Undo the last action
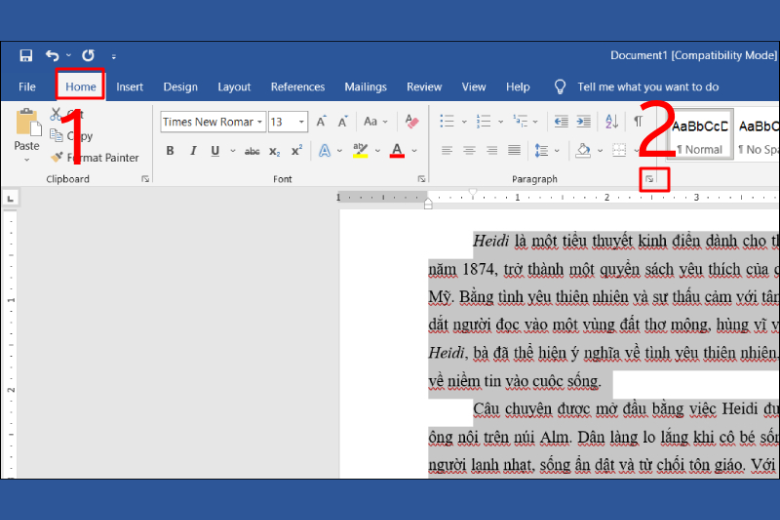The width and height of the screenshot is (780, 520). 52,55
